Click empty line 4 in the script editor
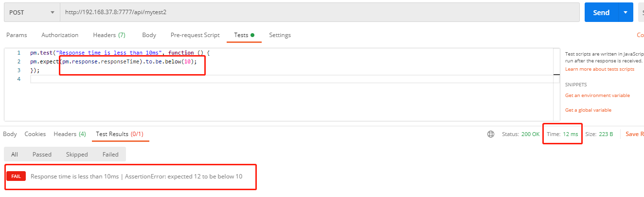 coord(292,79)
